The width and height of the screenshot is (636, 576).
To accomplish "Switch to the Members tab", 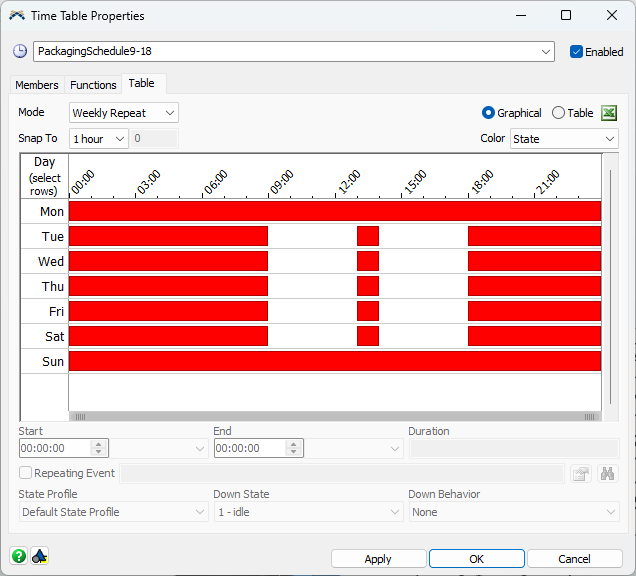I will tap(37, 85).
